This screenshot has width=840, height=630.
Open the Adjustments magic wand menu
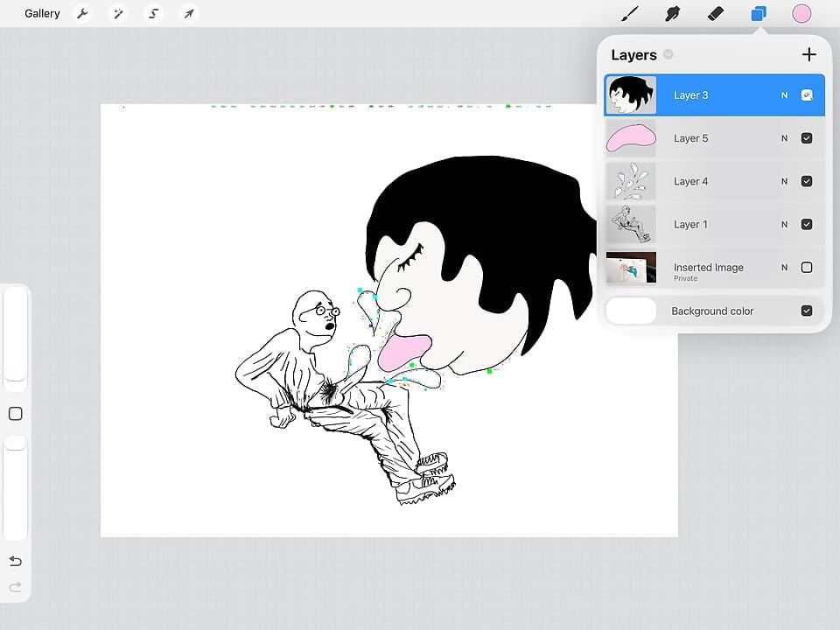coord(117,13)
